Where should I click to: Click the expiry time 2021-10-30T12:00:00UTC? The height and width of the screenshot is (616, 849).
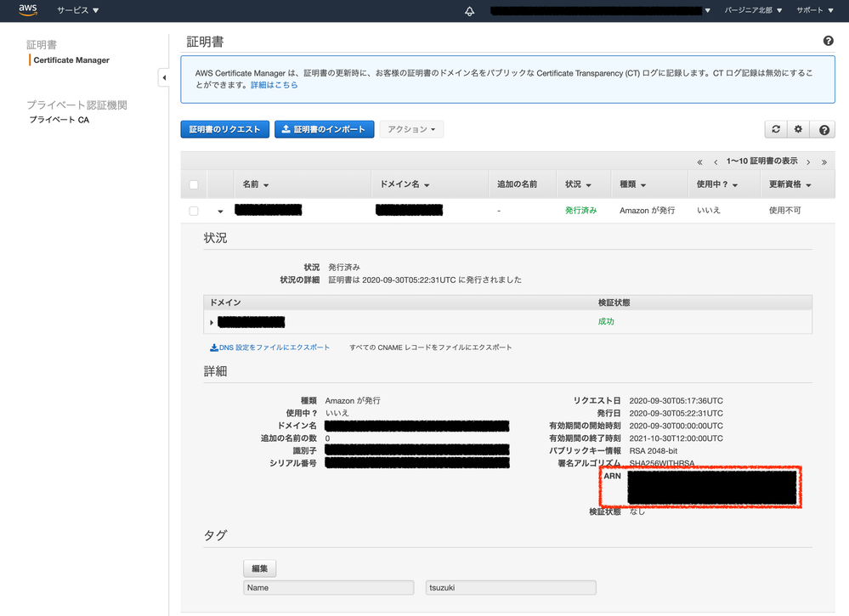pos(676,438)
